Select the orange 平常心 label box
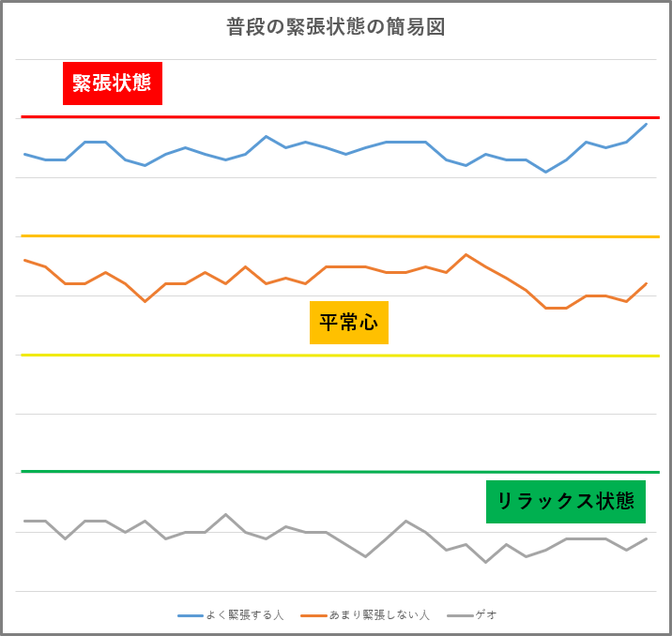Image resolution: width=672 pixels, height=636 pixels. [348, 323]
